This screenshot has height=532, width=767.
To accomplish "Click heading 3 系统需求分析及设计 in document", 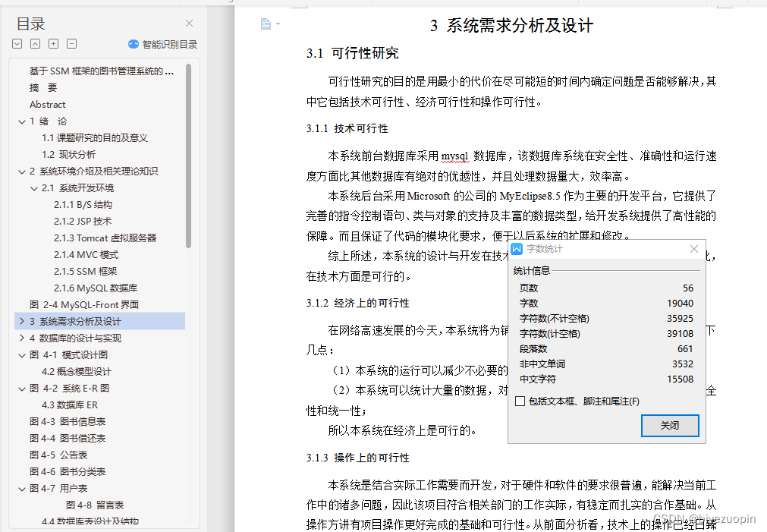I will coord(511,26).
